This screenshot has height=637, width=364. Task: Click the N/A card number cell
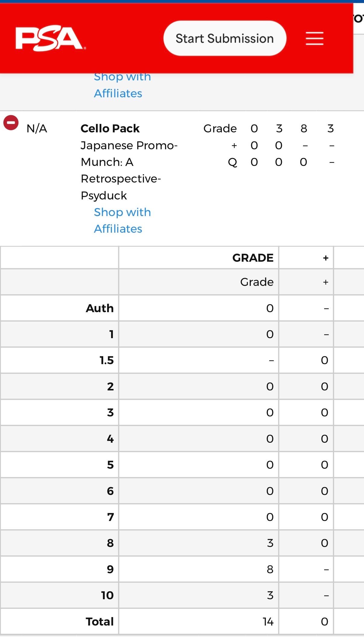coord(37,128)
